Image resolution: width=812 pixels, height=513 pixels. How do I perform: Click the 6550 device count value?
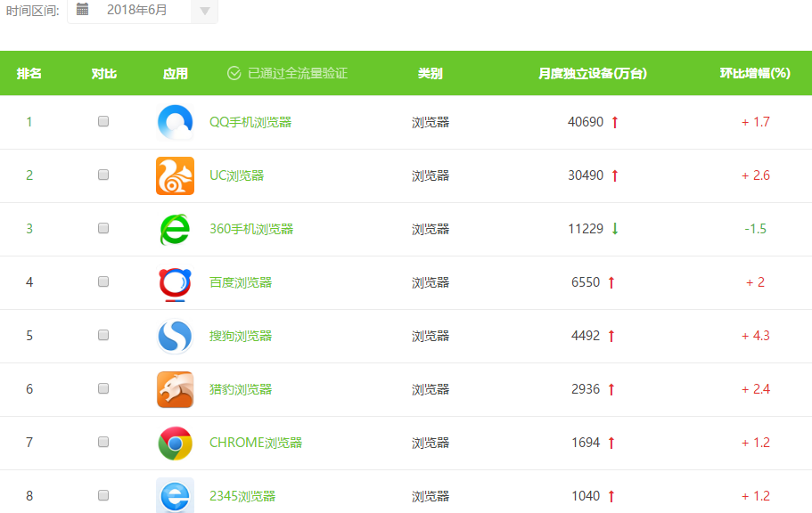click(x=586, y=282)
